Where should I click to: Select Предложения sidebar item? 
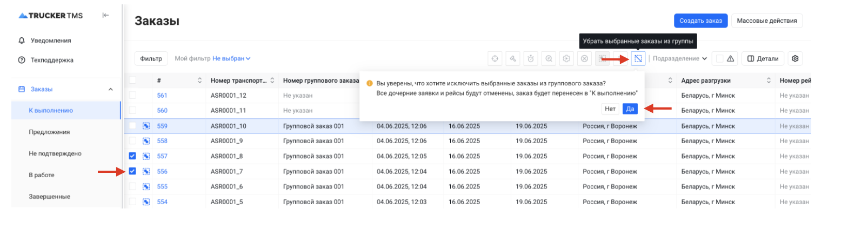[49, 132]
